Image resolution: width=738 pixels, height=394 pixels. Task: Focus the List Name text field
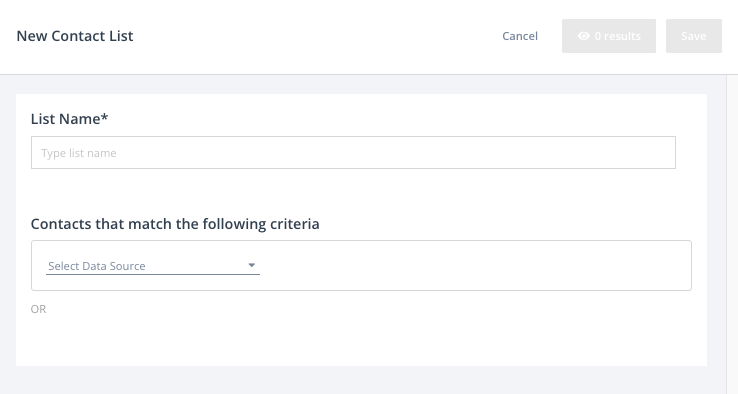point(353,153)
